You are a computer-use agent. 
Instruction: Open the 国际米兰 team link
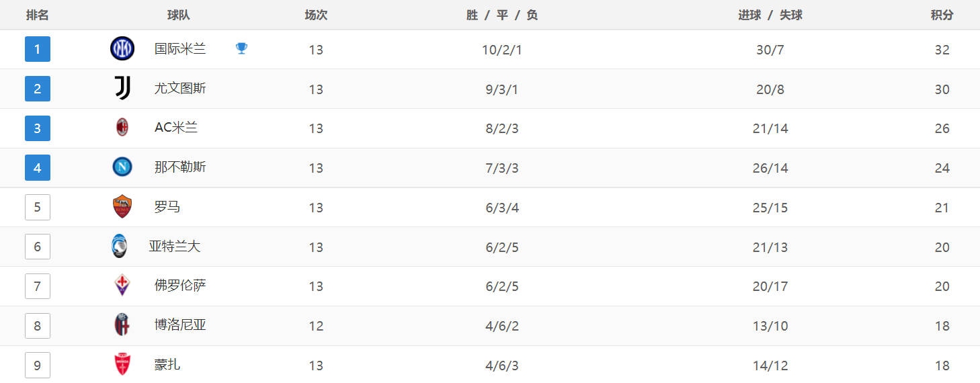(x=180, y=49)
